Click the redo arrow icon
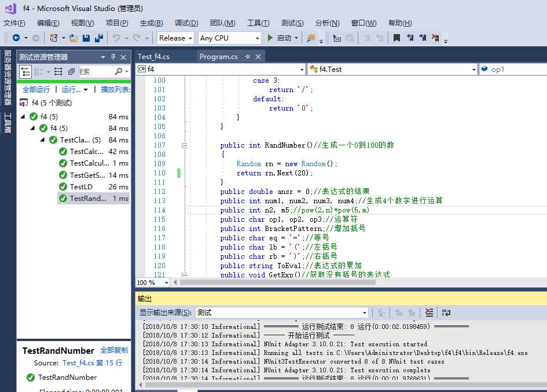Viewport: 547px width, 392px height. point(137,38)
